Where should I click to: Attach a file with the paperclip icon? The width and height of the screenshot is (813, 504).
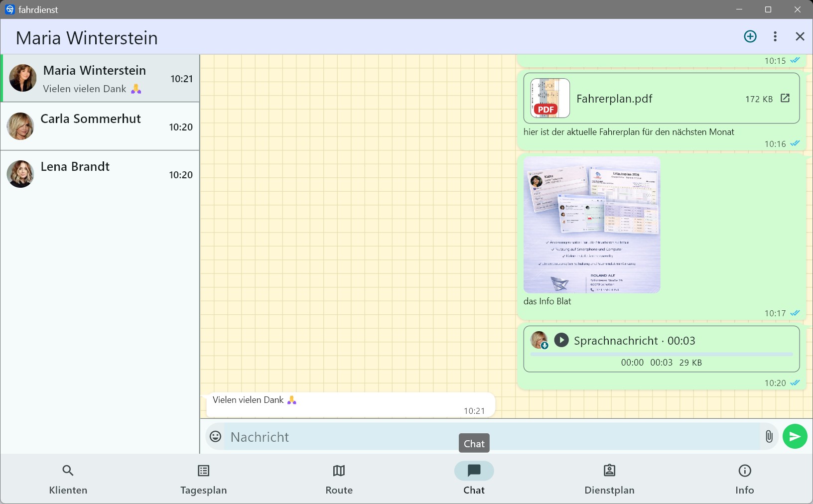[x=769, y=436]
